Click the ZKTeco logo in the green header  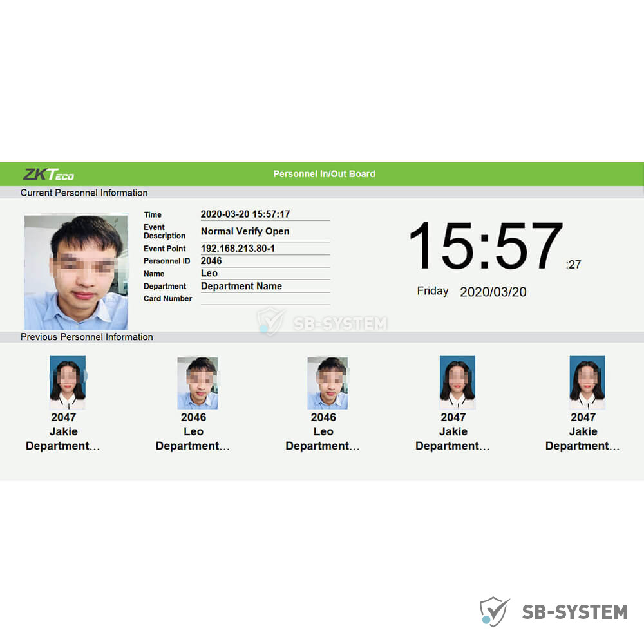tap(48, 175)
